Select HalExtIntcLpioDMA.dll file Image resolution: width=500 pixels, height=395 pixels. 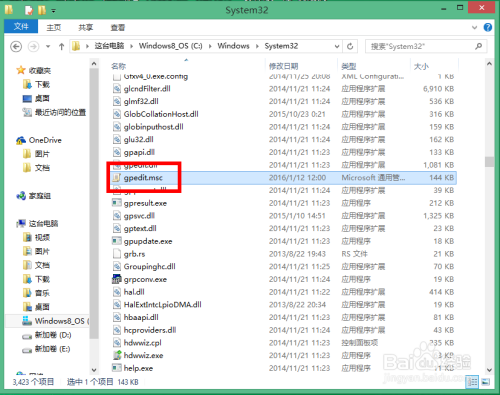pos(162,305)
